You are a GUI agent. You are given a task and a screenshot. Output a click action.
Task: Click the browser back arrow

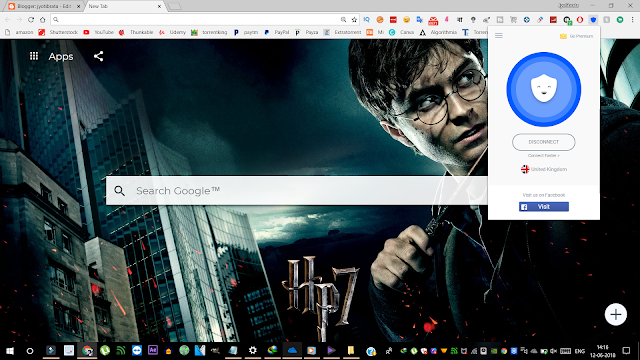pyautogui.click(x=8, y=20)
